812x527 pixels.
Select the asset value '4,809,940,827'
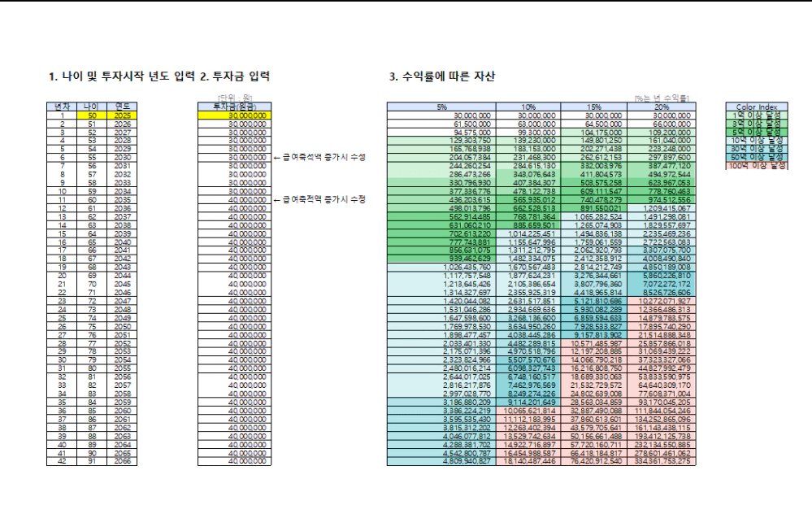click(441, 461)
